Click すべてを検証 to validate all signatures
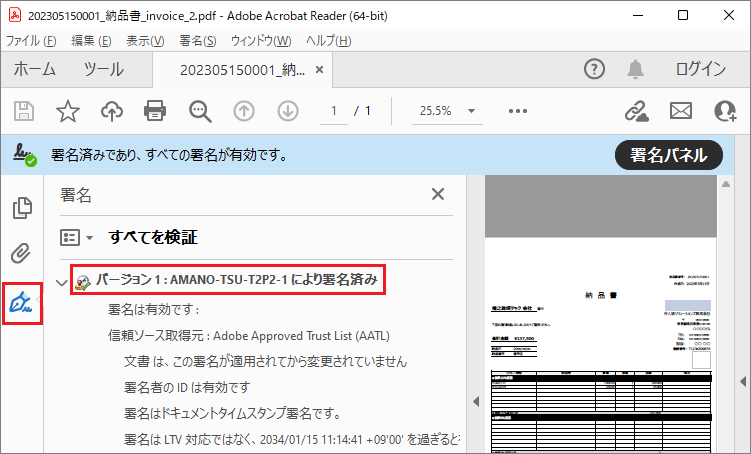This screenshot has width=751, height=454. [x=153, y=238]
